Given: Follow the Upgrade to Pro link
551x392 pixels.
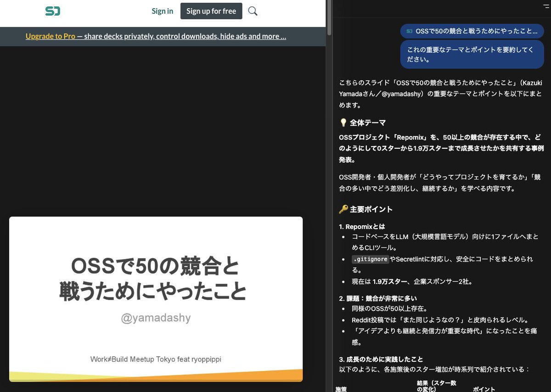Looking at the screenshot, I should coord(51,36).
